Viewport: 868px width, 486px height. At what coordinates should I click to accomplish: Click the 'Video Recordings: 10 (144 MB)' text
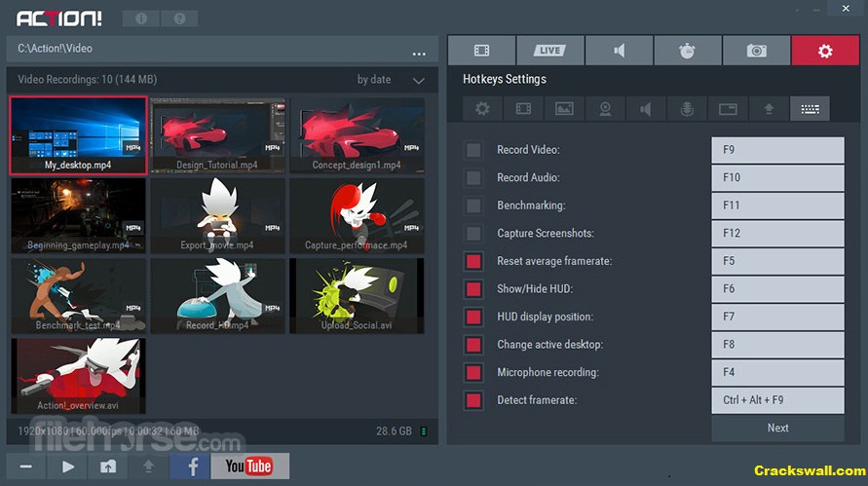coord(88,80)
